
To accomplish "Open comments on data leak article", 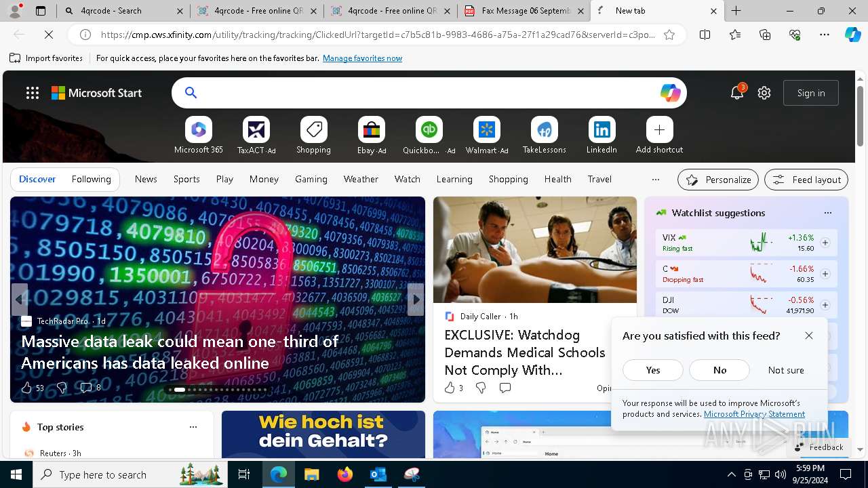I will (x=90, y=388).
